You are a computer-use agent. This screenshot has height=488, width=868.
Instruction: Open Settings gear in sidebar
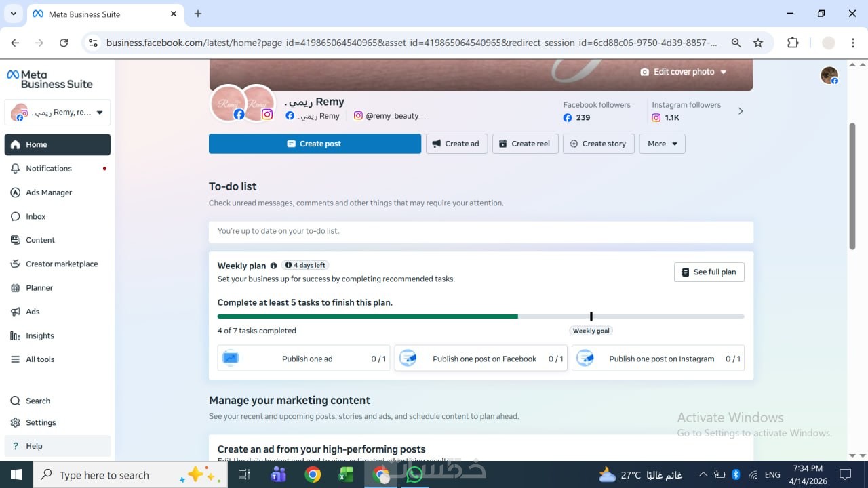click(58, 422)
